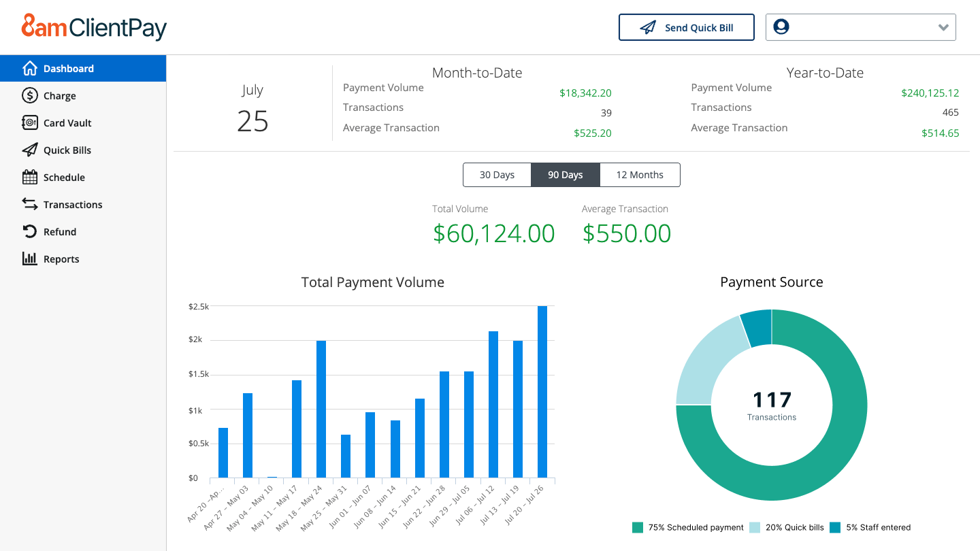The width and height of the screenshot is (980, 551).
Task: Click the Charge dollar-sign icon
Action: [29, 95]
